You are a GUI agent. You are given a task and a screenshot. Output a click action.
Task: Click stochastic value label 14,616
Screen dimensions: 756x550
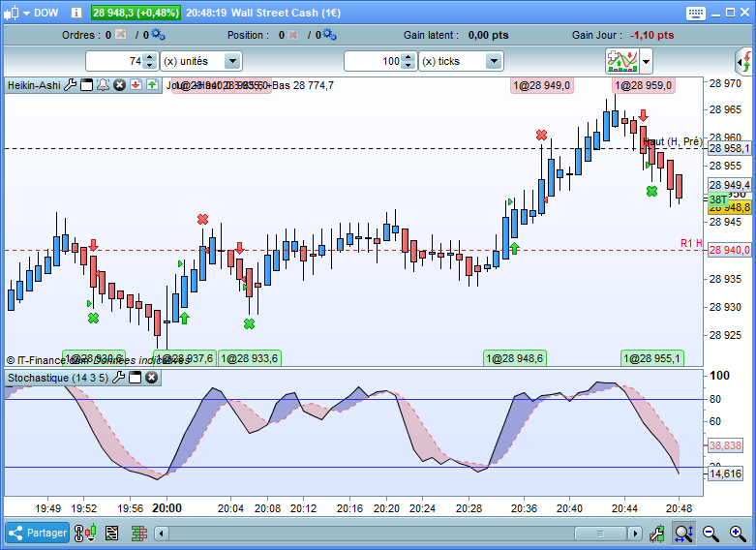(x=725, y=474)
